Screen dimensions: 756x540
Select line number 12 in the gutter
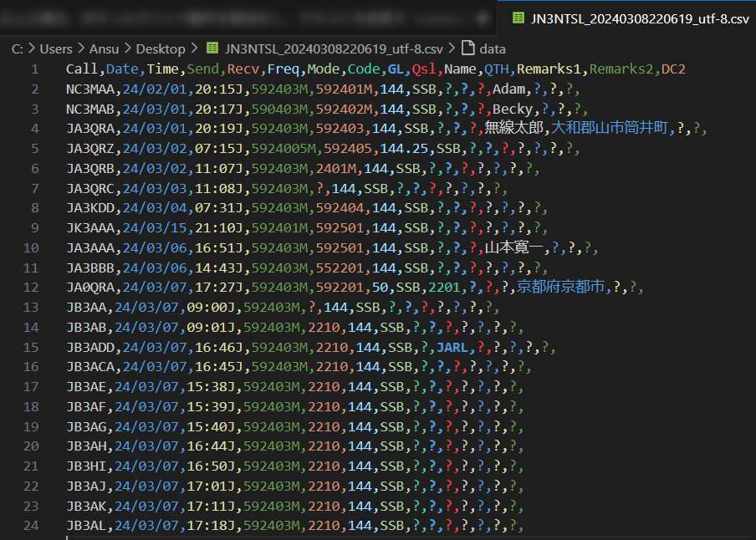[32, 287]
